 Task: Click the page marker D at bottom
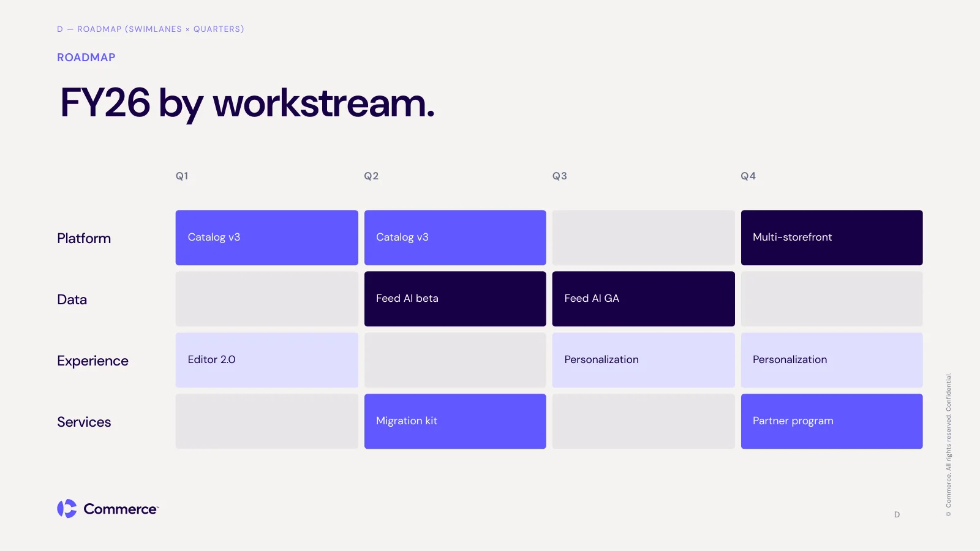tap(897, 515)
